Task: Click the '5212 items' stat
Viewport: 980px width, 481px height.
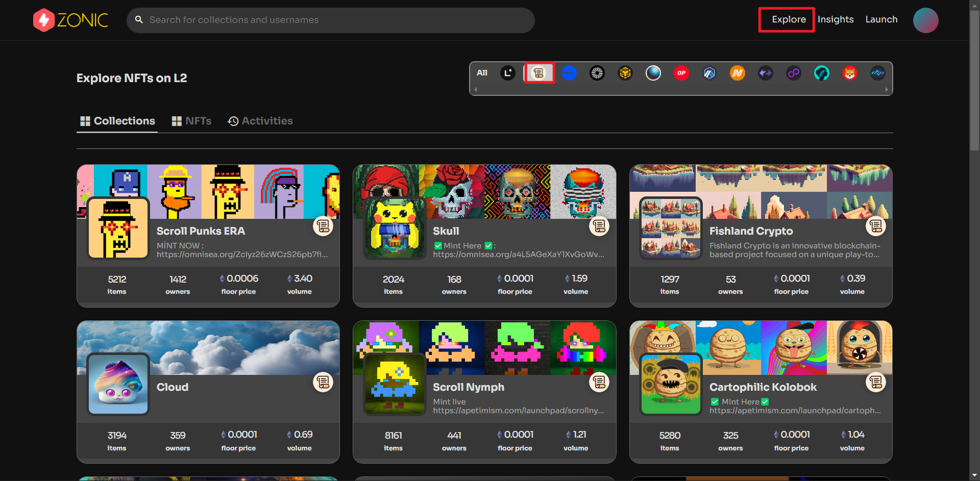Action: click(117, 285)
